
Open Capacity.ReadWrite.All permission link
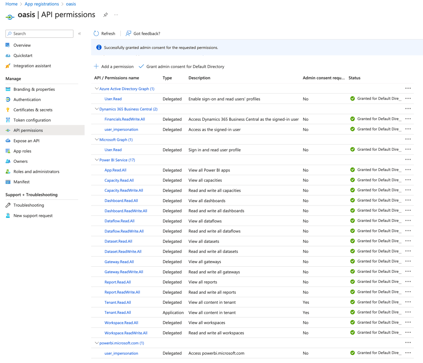124,190
